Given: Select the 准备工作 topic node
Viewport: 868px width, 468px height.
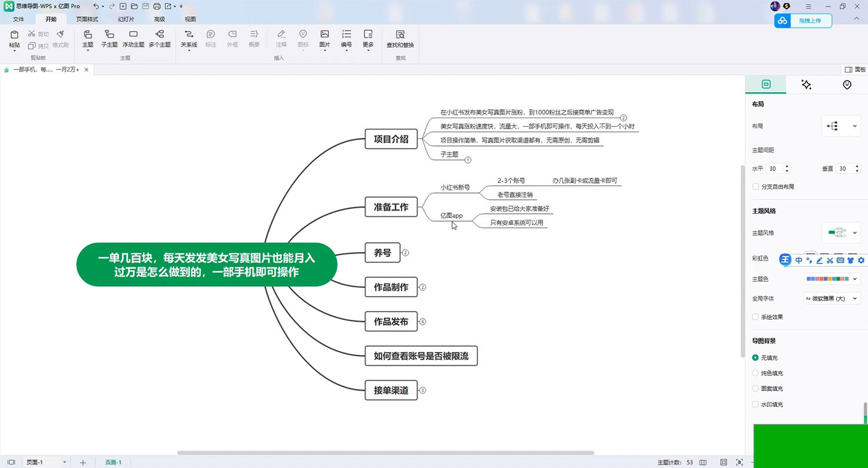Looking at the screenshot, I should (x=391, y=207).
